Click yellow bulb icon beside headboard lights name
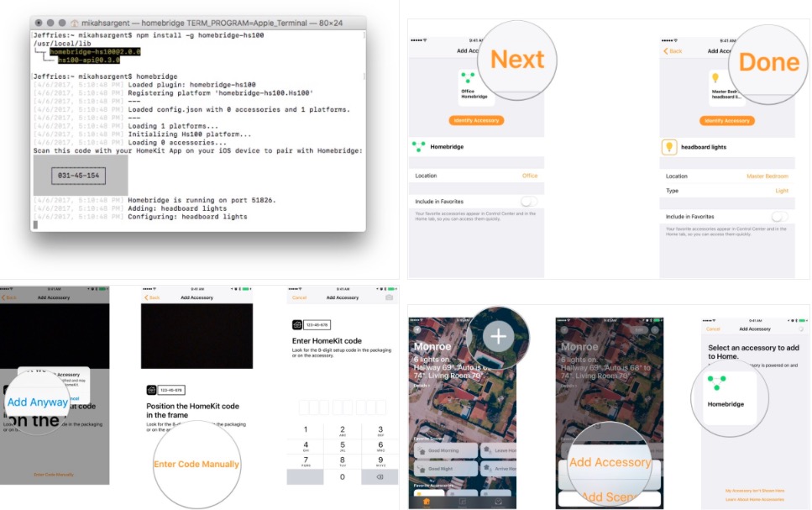Screen dimensions: 812x510 click(x=669, y=147)
